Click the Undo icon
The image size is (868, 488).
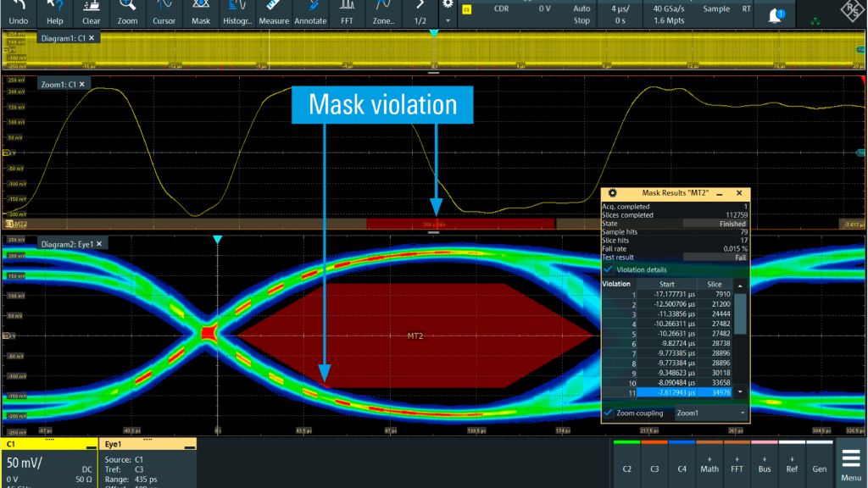[x=18, y=13]
